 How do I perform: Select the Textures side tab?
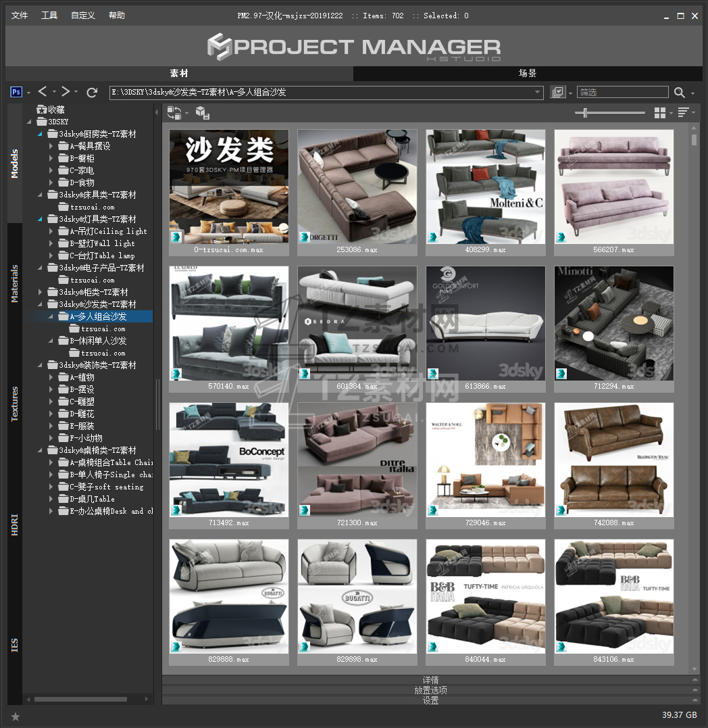pos(15,404)
